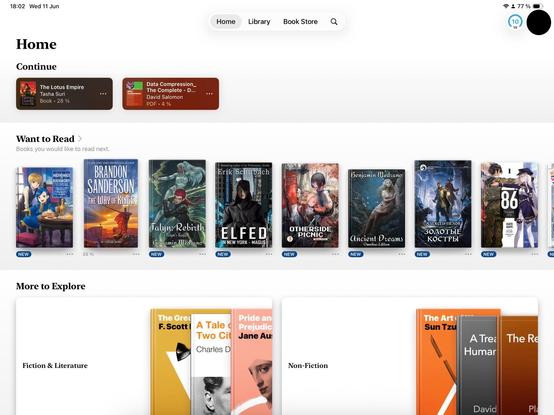This screenshot has width=554, height=415.
Task: Tap NEW badge under Золотые Костры
Action: [x=422, y=254]
